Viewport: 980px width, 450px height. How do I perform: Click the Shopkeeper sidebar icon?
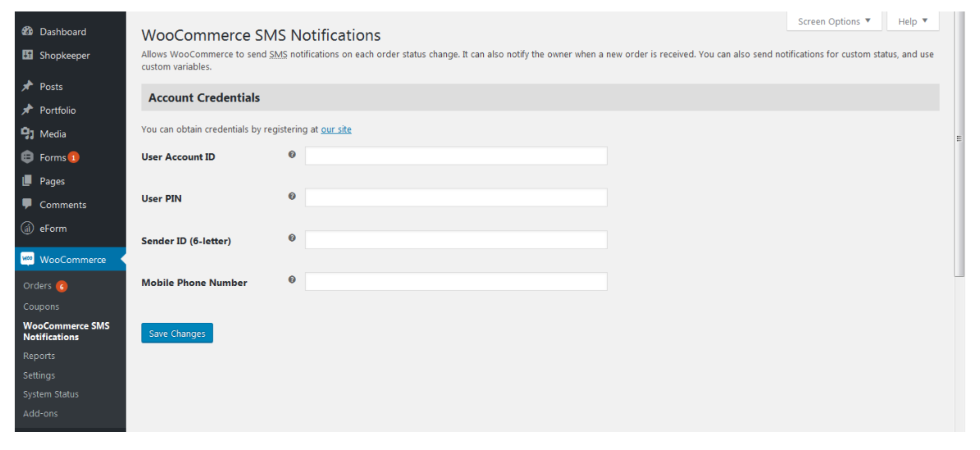click(x=27, y=56)
